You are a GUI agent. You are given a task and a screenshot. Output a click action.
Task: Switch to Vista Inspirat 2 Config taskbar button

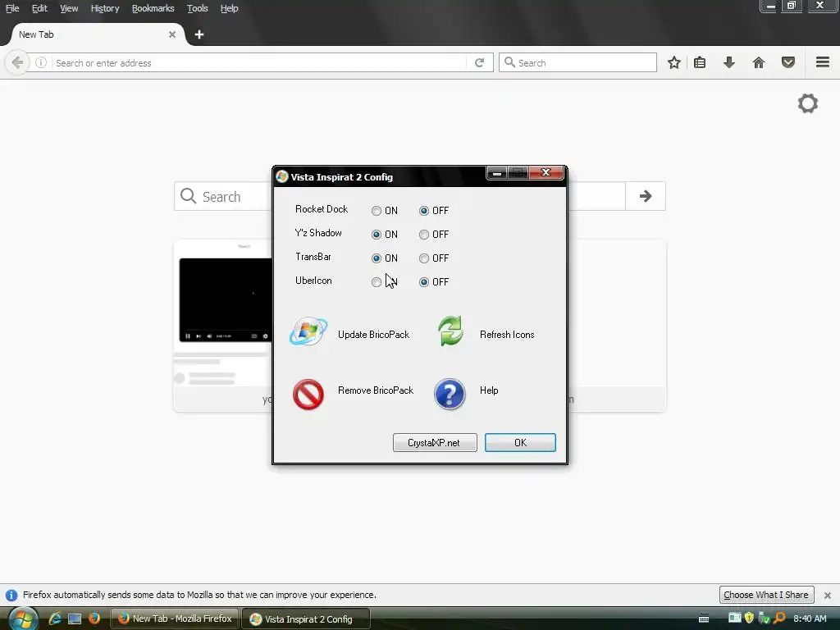(x=306, y=619)
